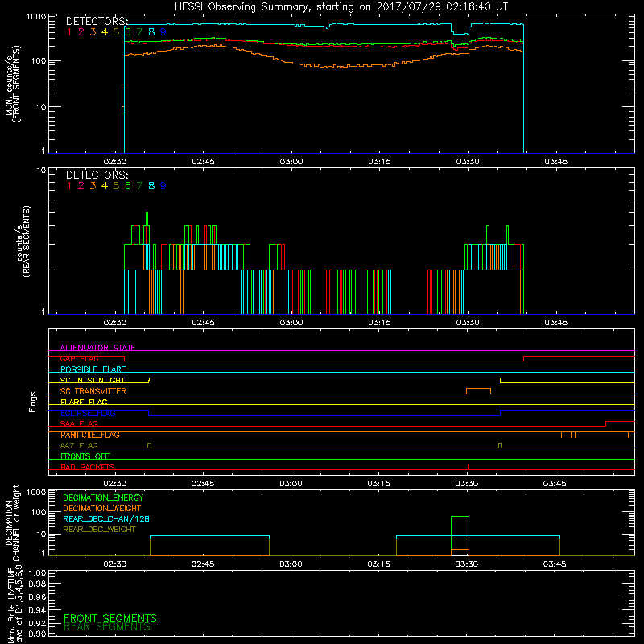This screenshot has width=644, height=644.
Task: Click the 1000 value on front segments axis
Action: point(35,17)
